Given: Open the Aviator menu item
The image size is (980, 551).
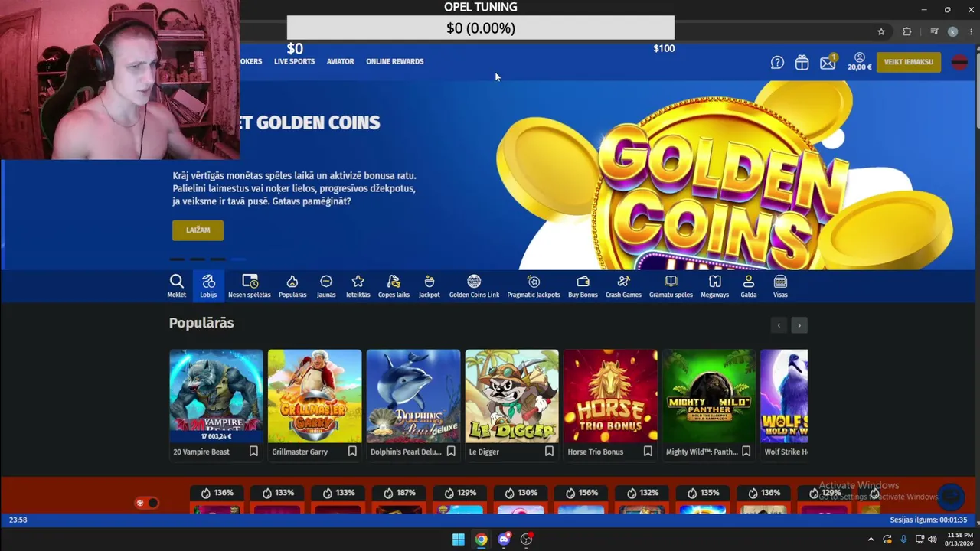Looking at the screenshot, I should tap(340, 61).
